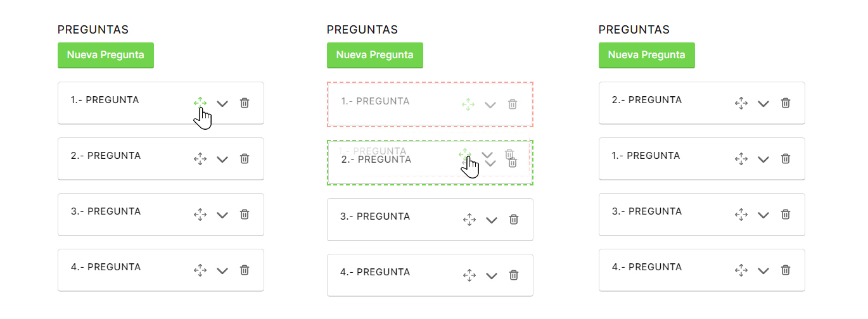This screenshot has height=319, width=868.
Task: Delete 1.- PREGUNTA in the reordered right list
Action: point(786,159)
